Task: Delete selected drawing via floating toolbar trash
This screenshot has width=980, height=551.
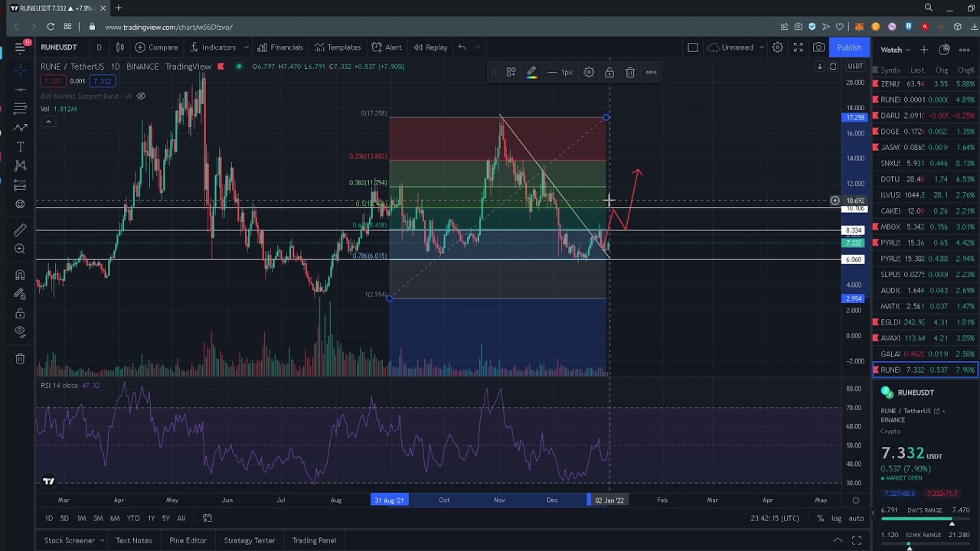Action: pos(630,72)
